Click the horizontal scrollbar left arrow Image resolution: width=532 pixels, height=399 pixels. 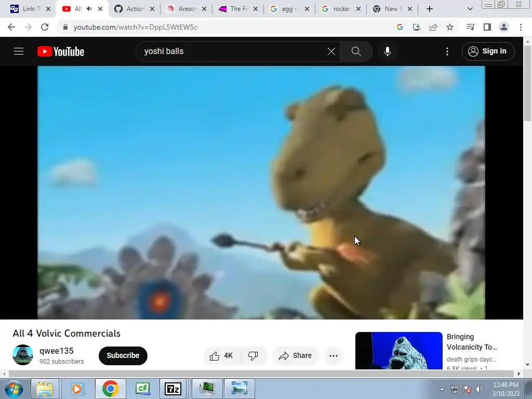3,374
